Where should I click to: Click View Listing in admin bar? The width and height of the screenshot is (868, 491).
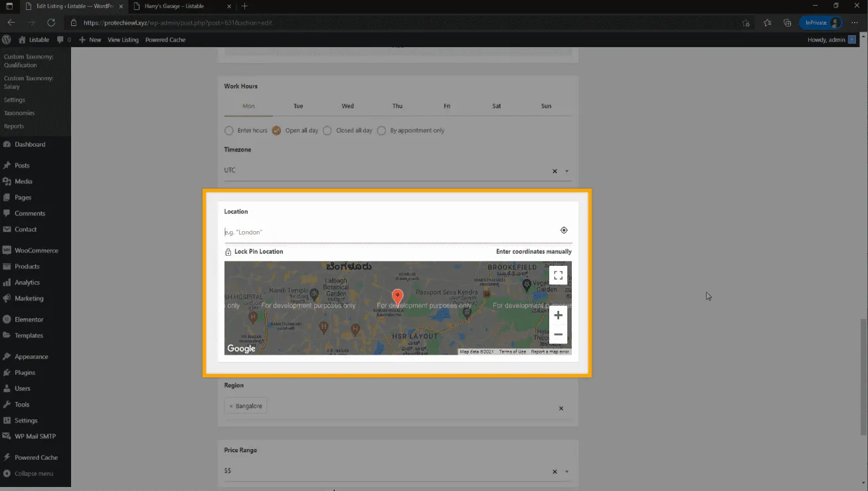123,40
